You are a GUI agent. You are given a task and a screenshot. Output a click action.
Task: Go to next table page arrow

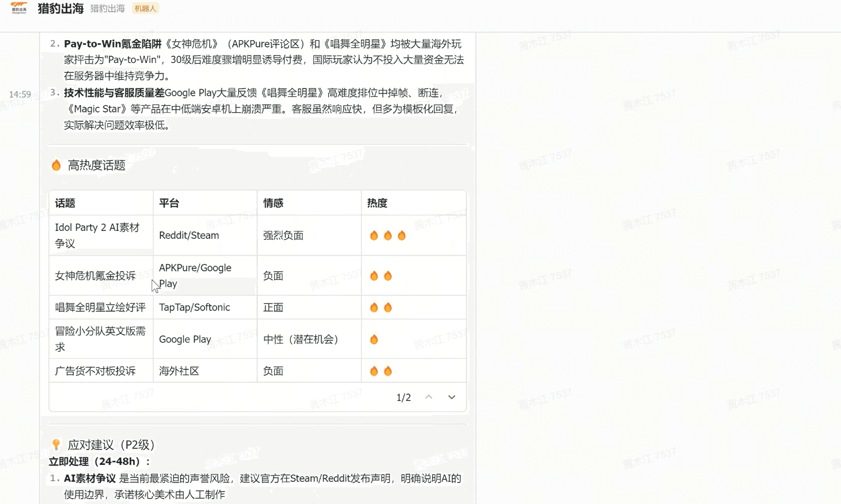[x=451, y=397]
